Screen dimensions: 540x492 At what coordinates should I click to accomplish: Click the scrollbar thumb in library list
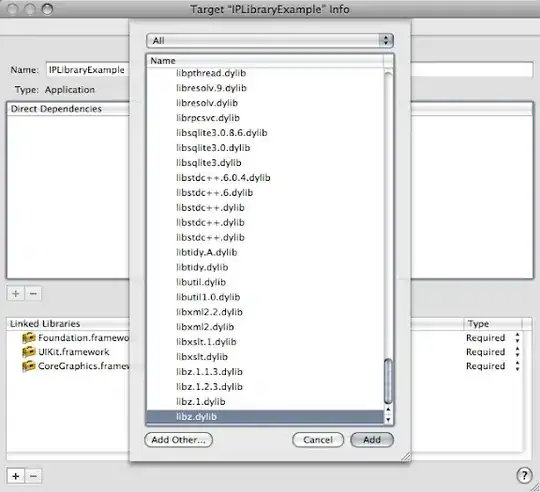pos(388,381)
